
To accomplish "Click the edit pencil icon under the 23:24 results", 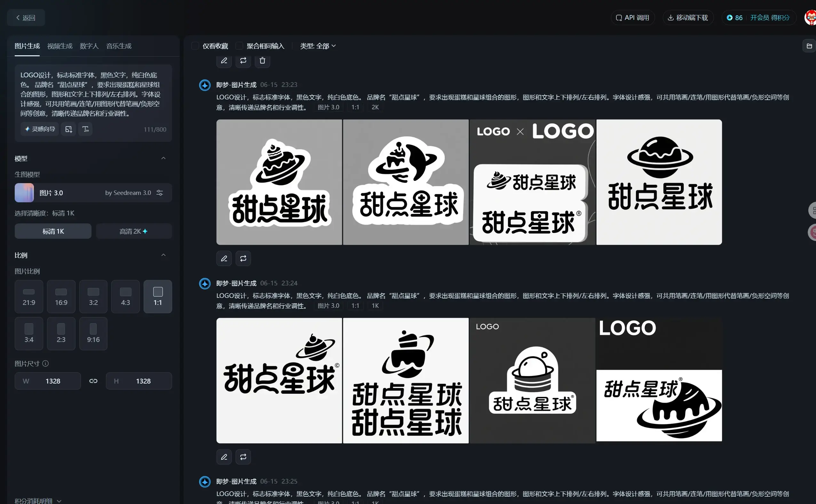I will (224, 457).
